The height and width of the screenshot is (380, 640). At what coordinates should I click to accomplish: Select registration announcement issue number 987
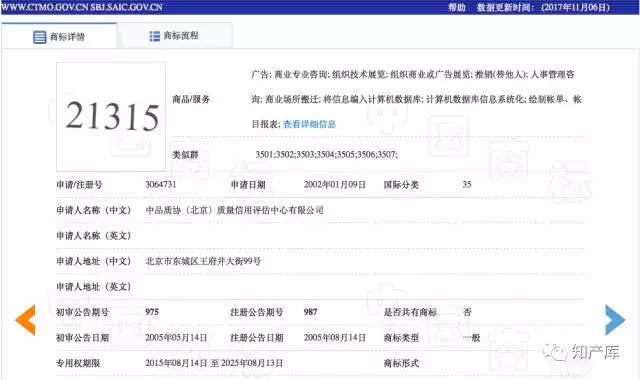point(310,312)
